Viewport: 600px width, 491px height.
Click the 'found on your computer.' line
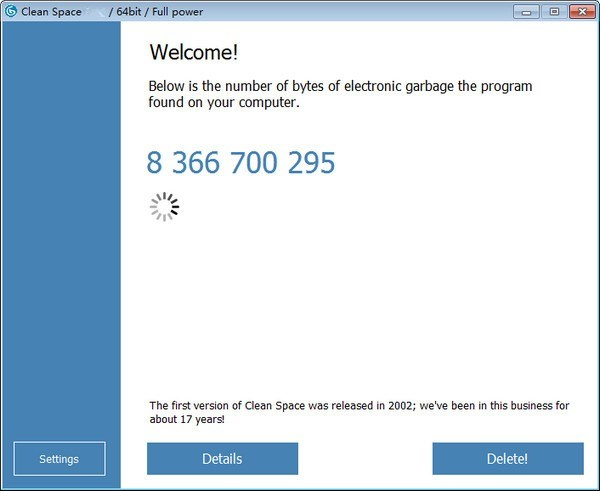click(224, 102)
